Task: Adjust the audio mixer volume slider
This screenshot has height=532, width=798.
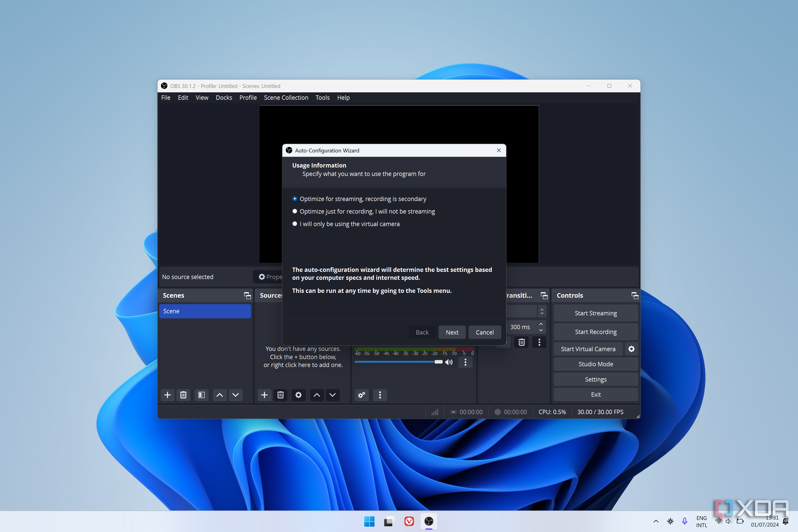Action: coord(398,362)
